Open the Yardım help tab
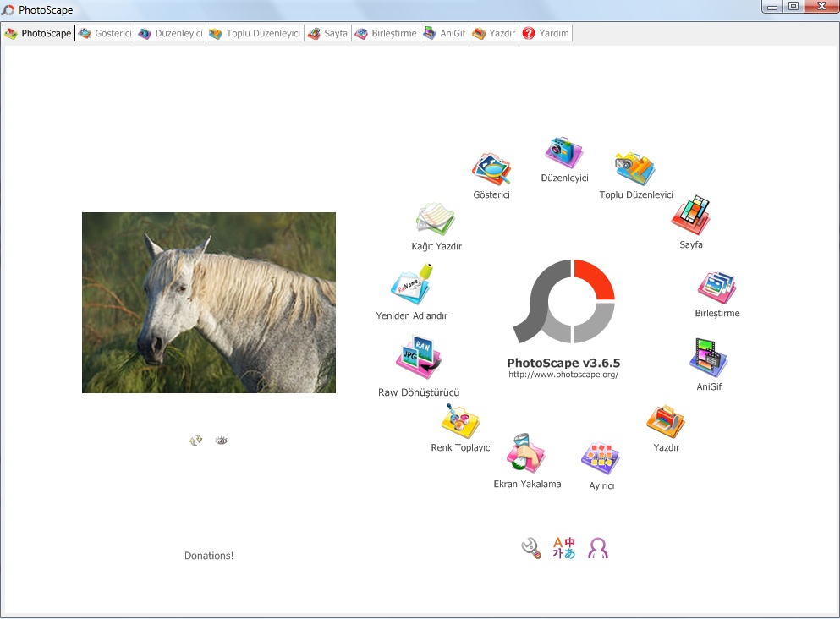 (x=546, y=33)
